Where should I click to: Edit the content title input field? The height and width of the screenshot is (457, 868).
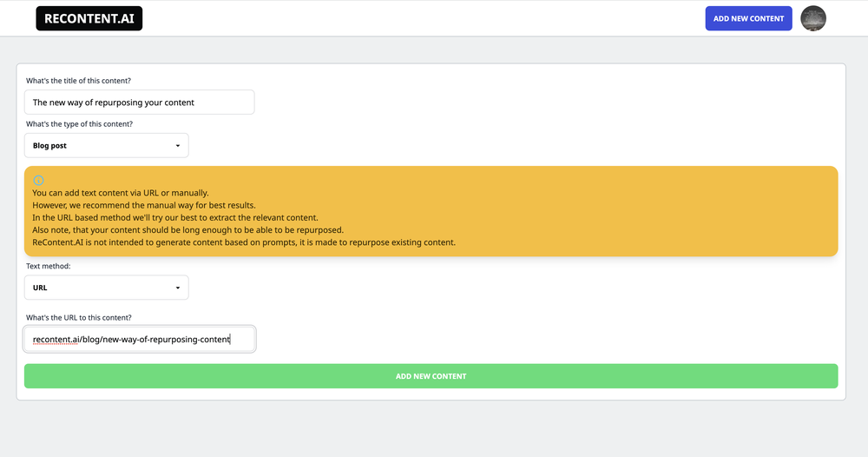pyautogui.click(x=140, y=103)
